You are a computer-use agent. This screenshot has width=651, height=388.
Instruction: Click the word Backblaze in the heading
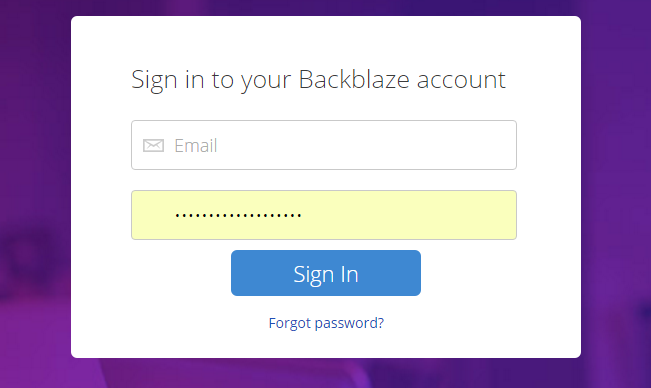354,79
